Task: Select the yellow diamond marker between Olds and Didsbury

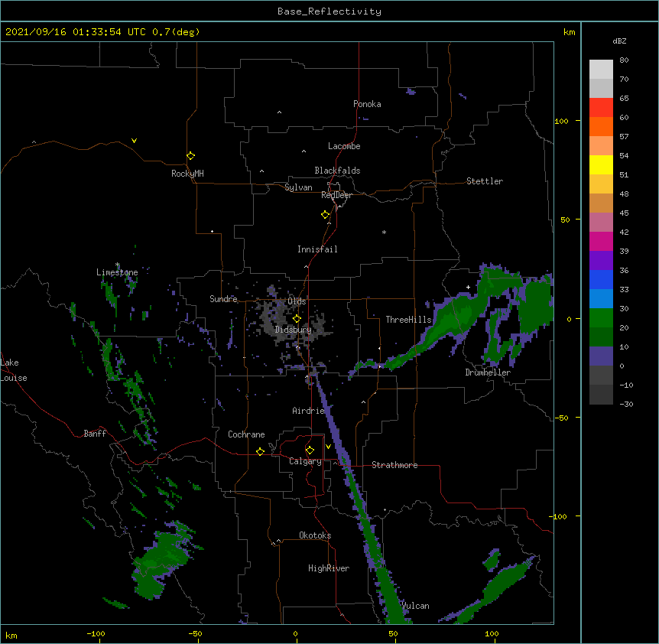Action: pos(297,319)
